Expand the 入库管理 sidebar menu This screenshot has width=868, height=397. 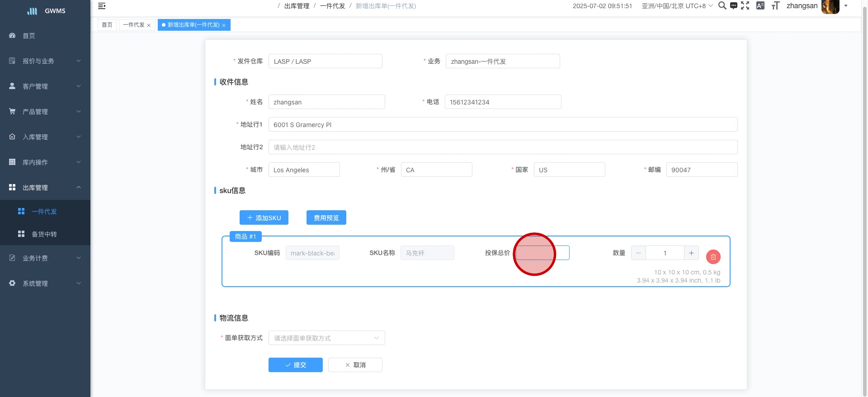pos(45,137)
